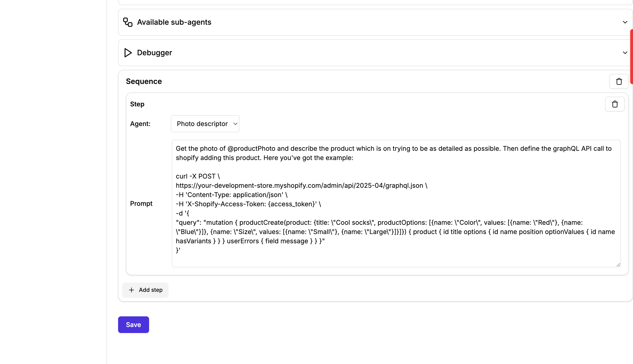
Task: Click the Agent: field label
Action: coord(140,124)
